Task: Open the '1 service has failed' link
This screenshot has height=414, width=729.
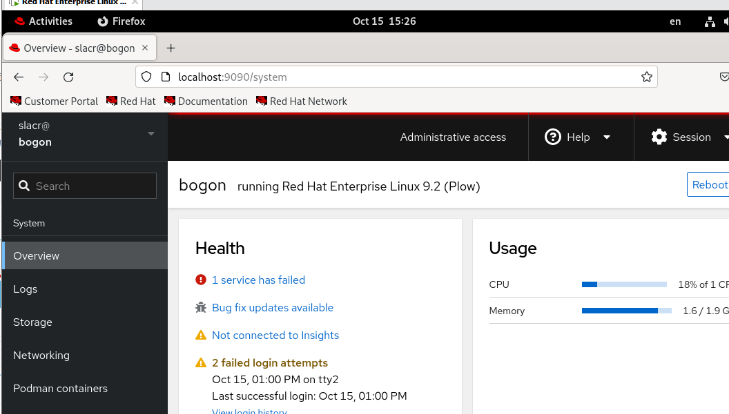Action: [x=258, y=280]
